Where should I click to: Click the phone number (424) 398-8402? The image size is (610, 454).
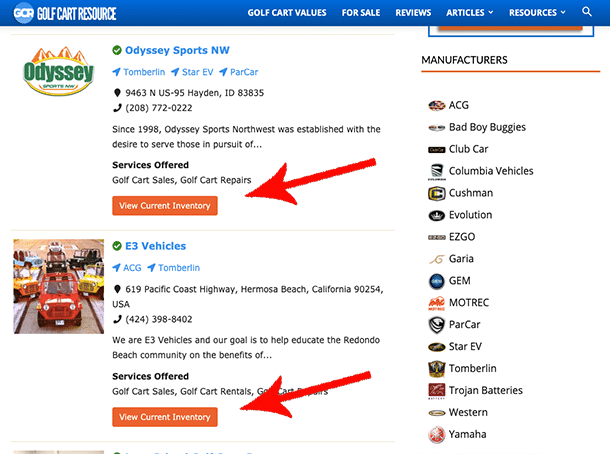pos(159,319)
